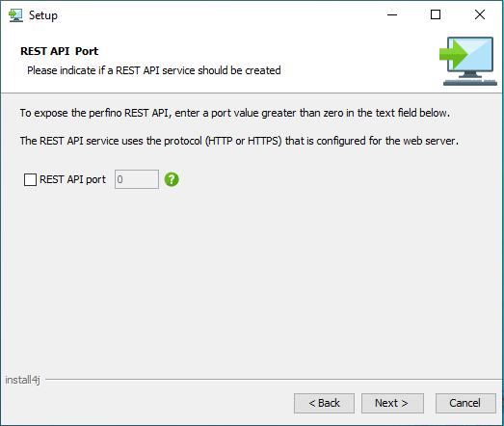Viewport: 504px width, 426px height.
Task: Click the Setup installer icon in title bar
Action: (x=15, y=15)
